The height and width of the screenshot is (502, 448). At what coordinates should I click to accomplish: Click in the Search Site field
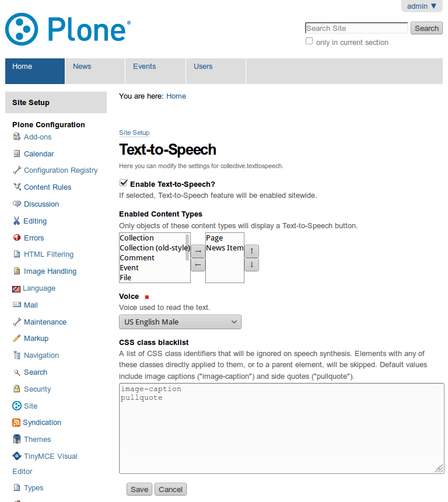(357, 28)
